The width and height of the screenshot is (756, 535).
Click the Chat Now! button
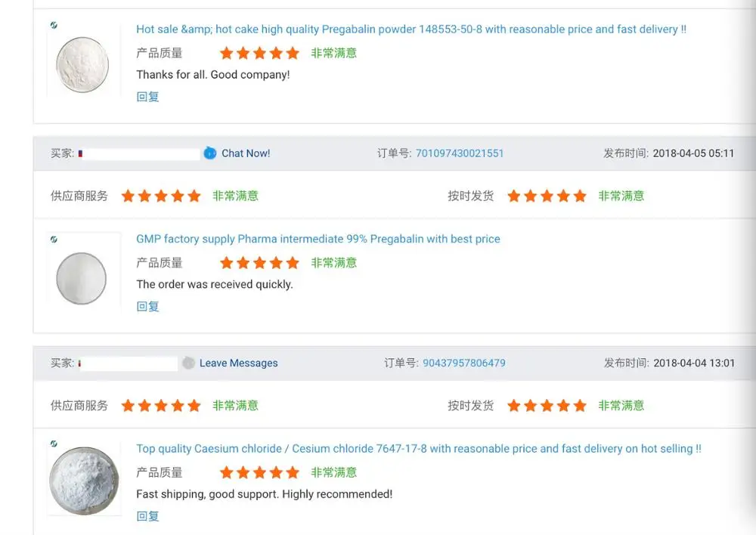click(246, 153)
